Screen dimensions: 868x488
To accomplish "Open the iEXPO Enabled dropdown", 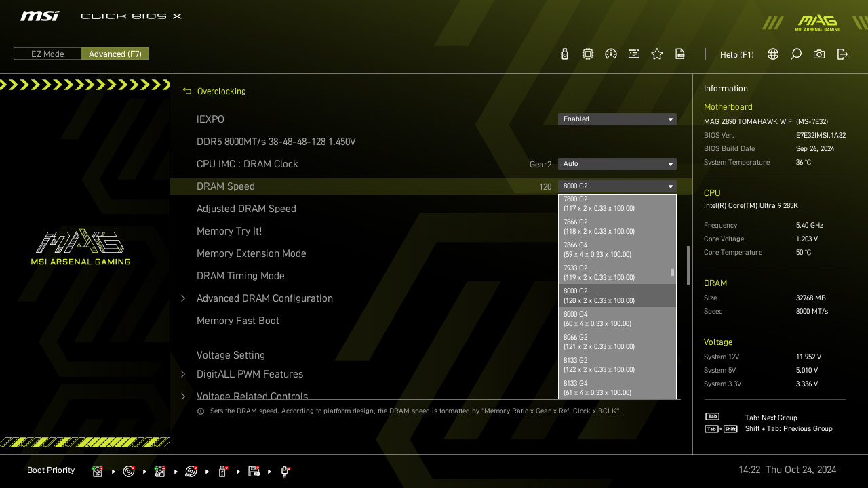I will tap(617, 119).
